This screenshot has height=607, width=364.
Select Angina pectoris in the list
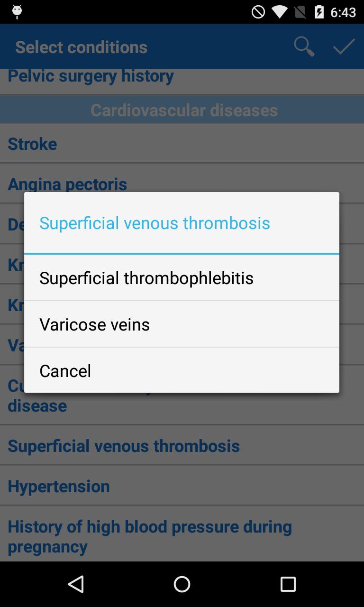click(67, 184)
